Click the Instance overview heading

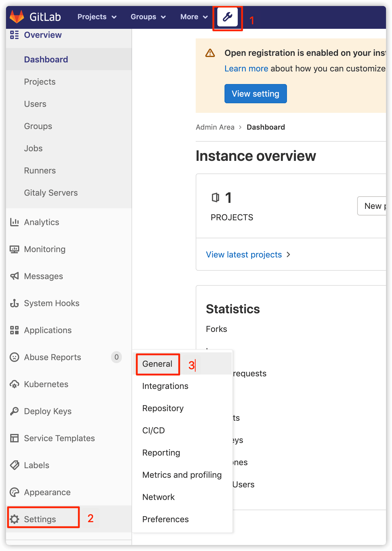pyautogui.click(x=256, y=156)
